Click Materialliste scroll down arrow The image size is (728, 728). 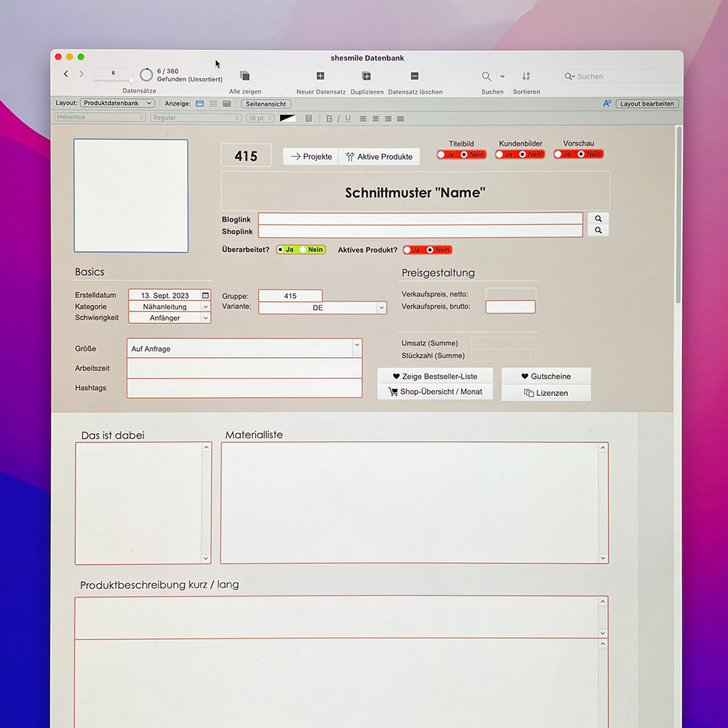point(603,558)
